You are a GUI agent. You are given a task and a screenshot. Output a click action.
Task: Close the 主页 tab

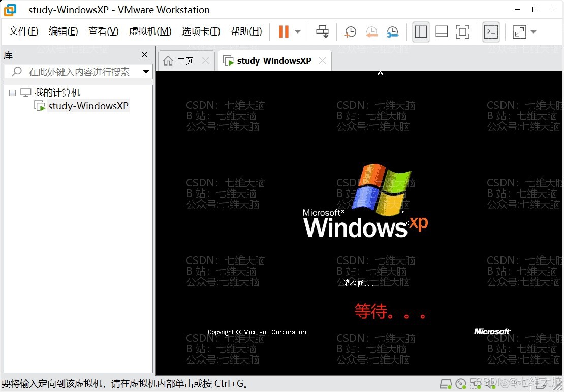pyautogui.click(x=205, y=61)
